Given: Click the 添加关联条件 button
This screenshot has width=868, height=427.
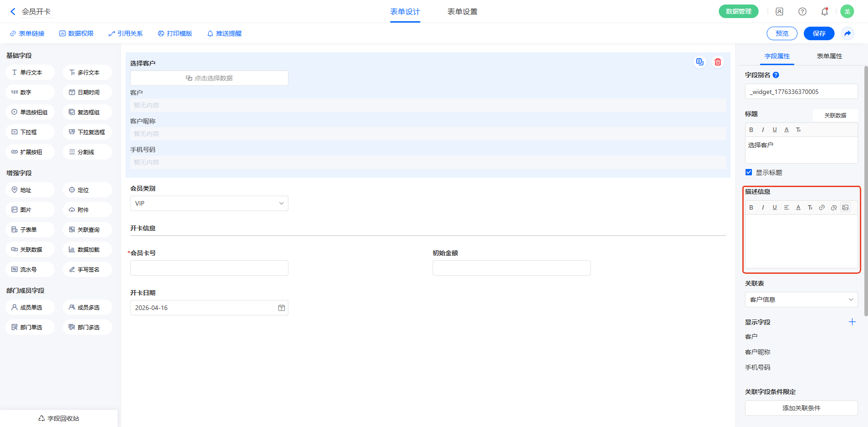Looking at the screenshot, I should pos(802,408).
